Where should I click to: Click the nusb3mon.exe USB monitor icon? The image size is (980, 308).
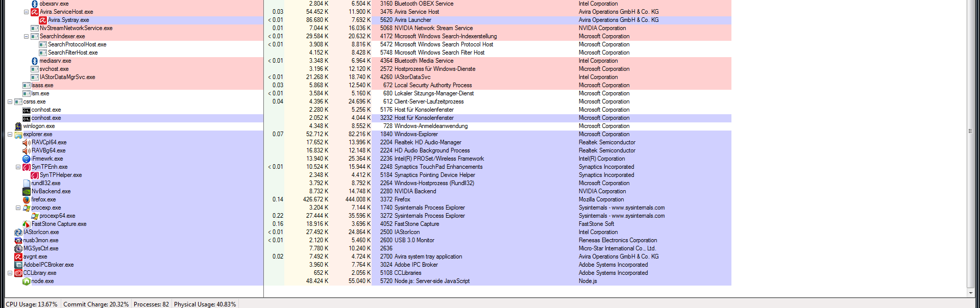coord(18,240)
